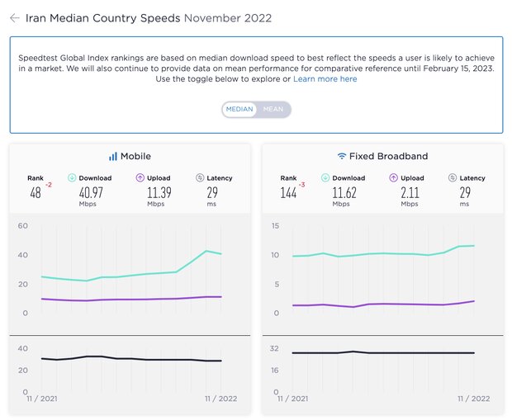The width and height of the screenshot is (512, 420).
Task: Switch the toggle to MEAN
Action: point(273,109)
